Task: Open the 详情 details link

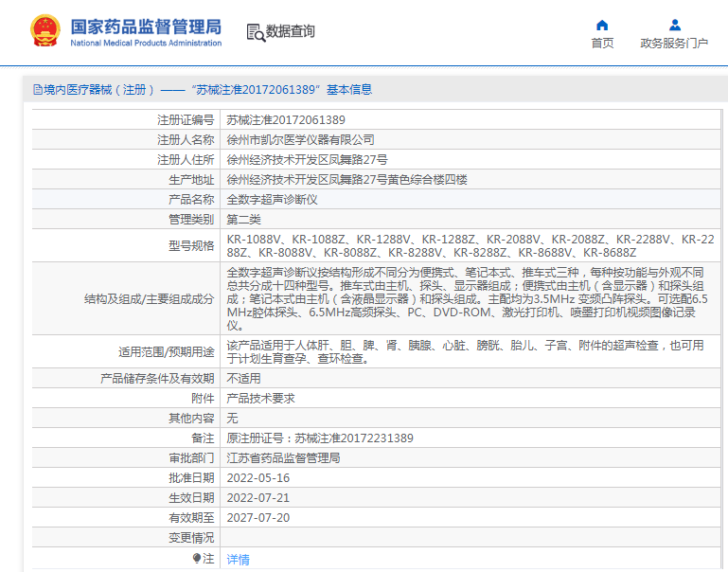Action: 238,560
